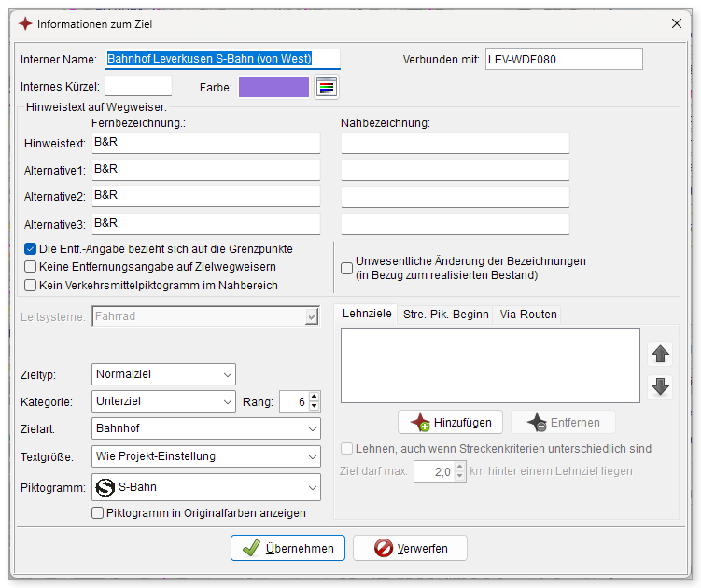Click the red star app icon in title bar
701x588 pixels.
[x=25, y=23]
